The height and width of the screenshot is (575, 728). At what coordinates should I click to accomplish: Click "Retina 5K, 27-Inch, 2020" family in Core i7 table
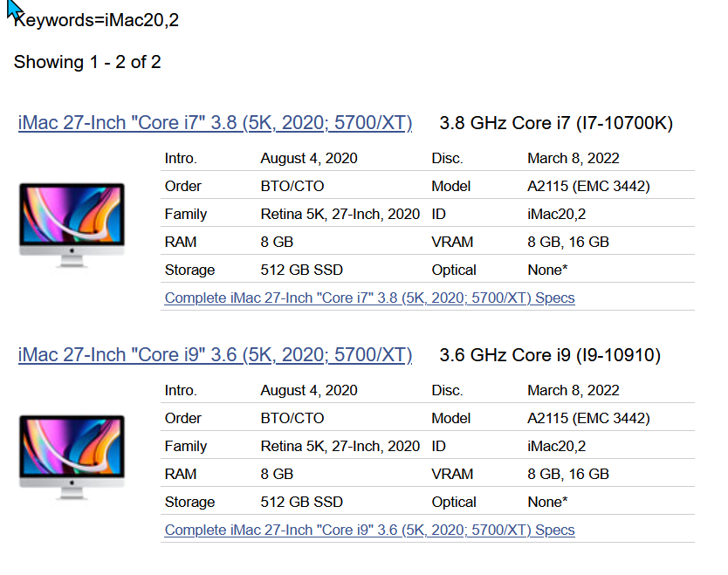coord(340,214)
